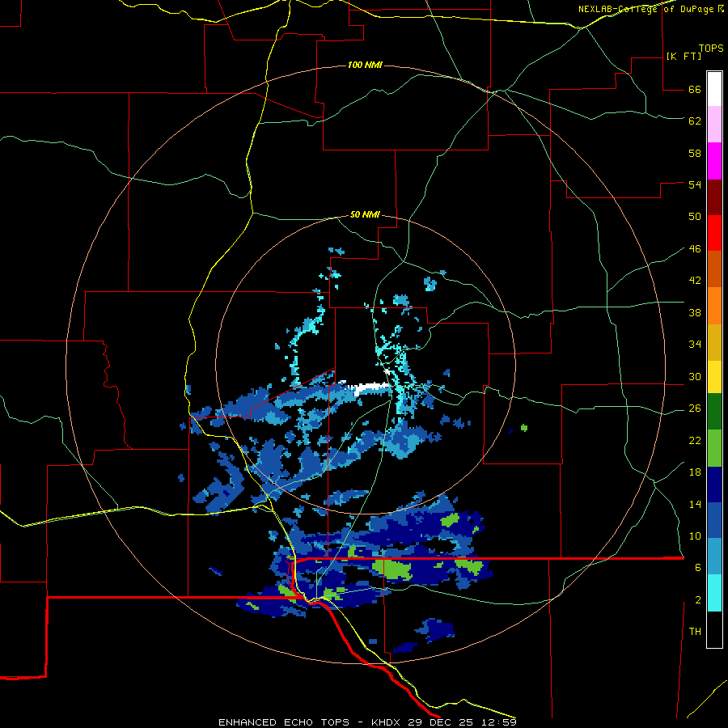Image resolution: width=728 pixels, height=728 pixels.
Task: Click the large green echo patch on border
Action: tap(392, 569)
